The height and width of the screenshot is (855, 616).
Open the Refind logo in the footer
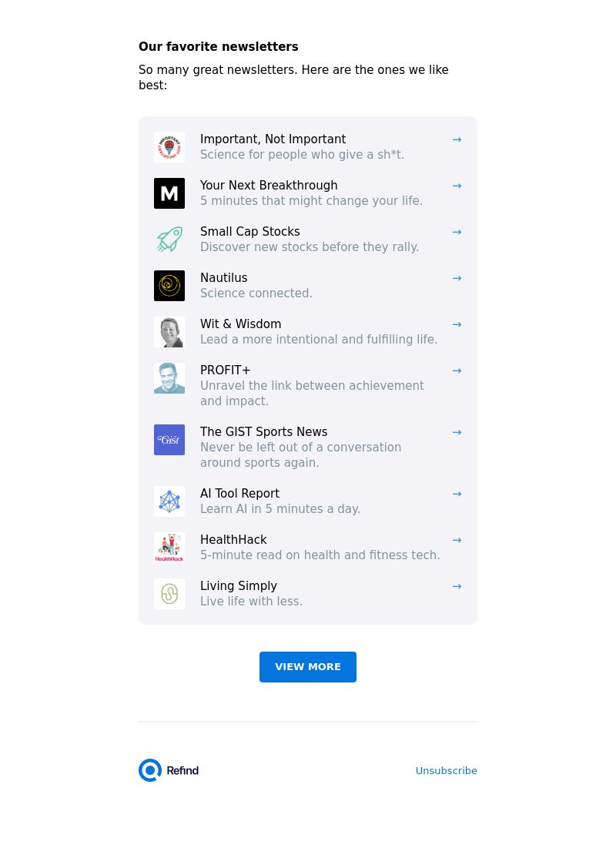pos(169,770)
